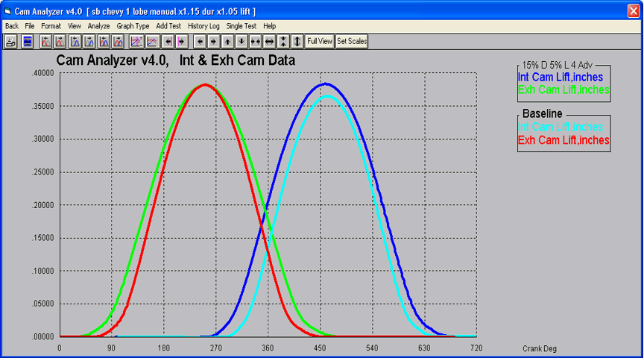The height and width of the screenshot is (358, 644).
Task: Shift the red-only curve right using its toolbar icon
Action: point(60,42)
